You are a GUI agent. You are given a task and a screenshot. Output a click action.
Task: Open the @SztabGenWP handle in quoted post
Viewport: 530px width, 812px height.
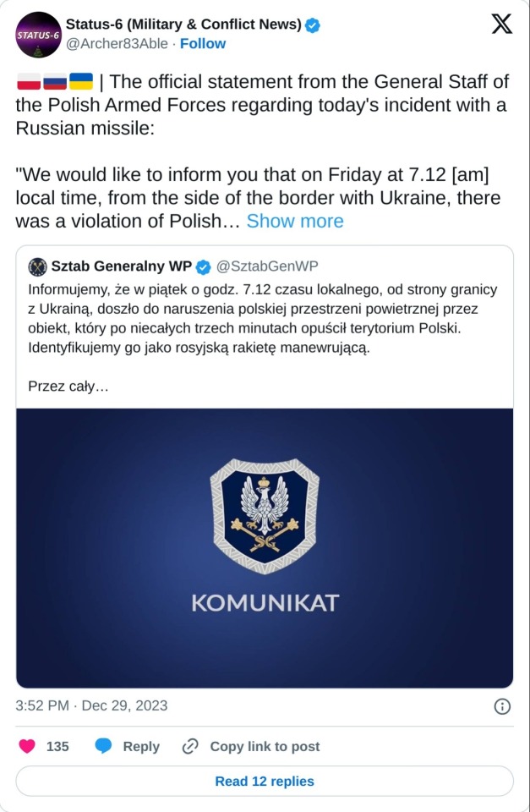[x=267, y=267]
